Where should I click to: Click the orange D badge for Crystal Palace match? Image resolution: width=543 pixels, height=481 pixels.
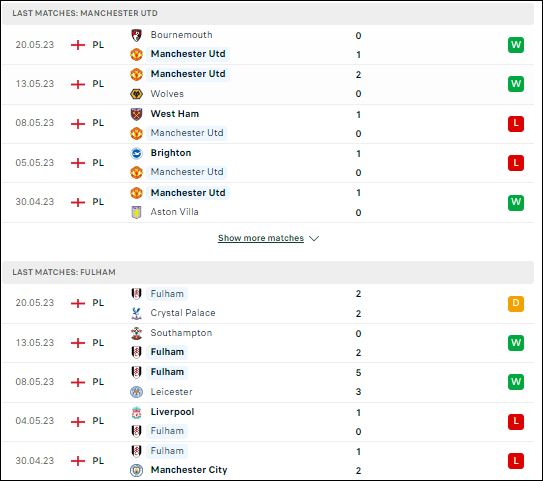tap(516, 304)
